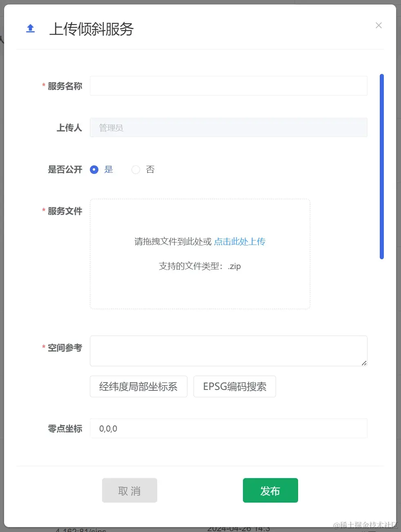Click the blue upload icon beside the title

tap(30, 28)
